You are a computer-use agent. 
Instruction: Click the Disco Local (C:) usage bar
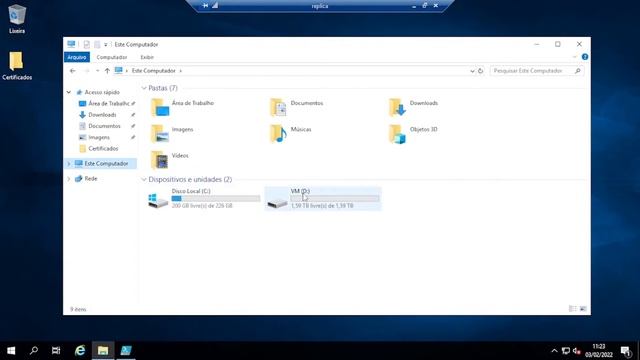tap(216, 198)
